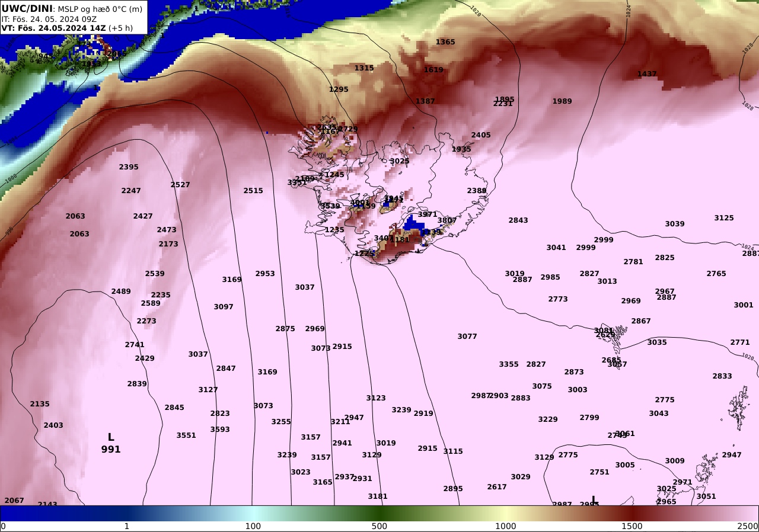The image size is (759, 532).
Task: Click the height value 3075
Action: (542, 386)
